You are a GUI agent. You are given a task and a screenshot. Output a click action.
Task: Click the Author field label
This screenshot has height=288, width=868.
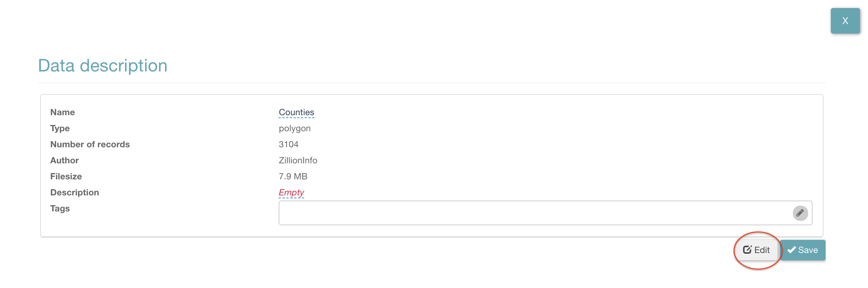click(x=65, y=160)
